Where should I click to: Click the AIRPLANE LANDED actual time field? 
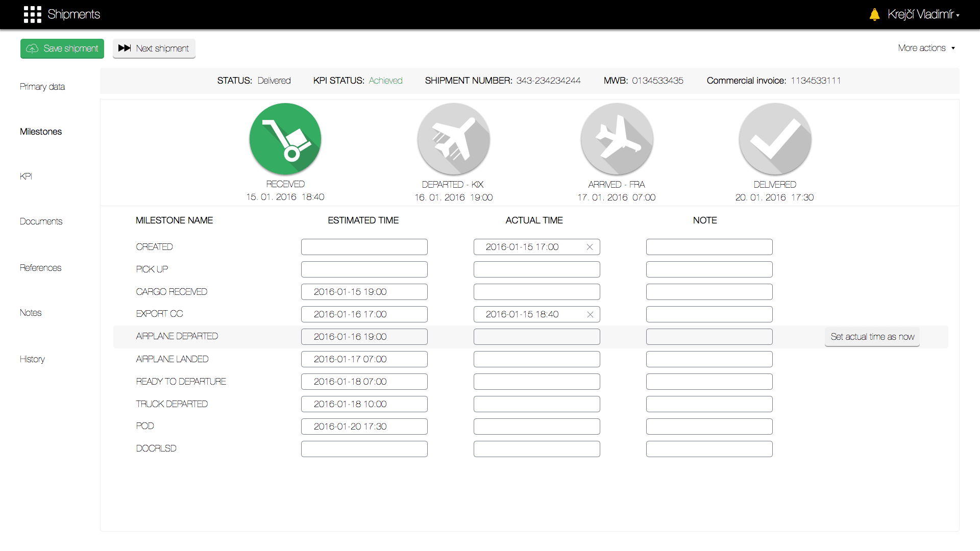click(x=536, y=359)
